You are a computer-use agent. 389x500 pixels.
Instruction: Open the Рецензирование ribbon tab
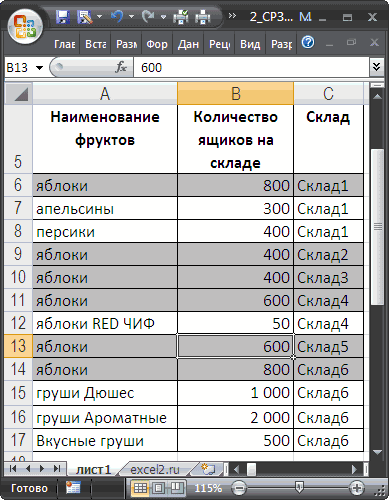click(219, 44)
